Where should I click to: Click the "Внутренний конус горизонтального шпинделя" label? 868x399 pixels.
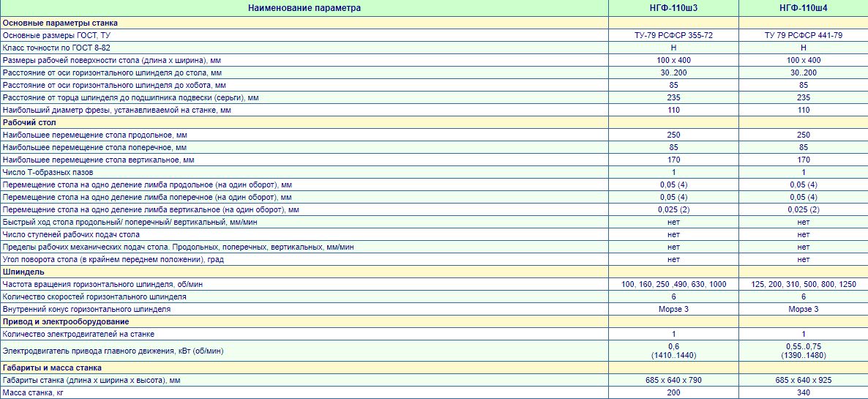point(86,309)
